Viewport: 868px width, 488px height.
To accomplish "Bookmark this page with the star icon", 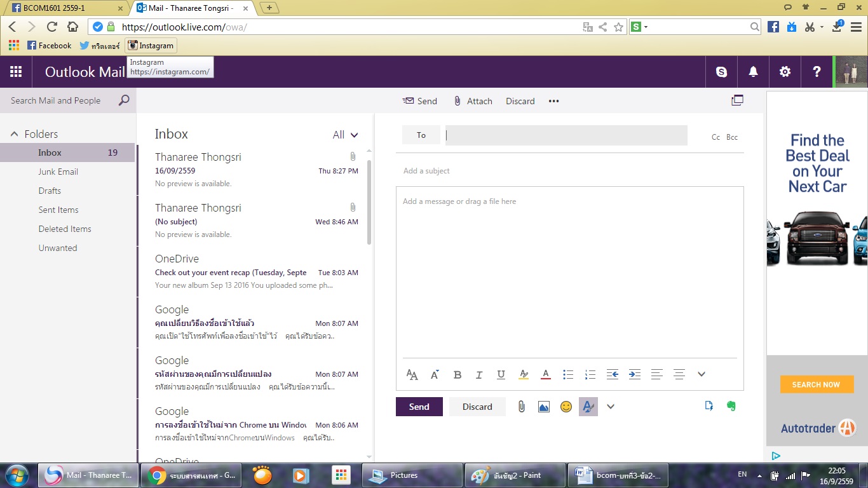I will point(618,27).
